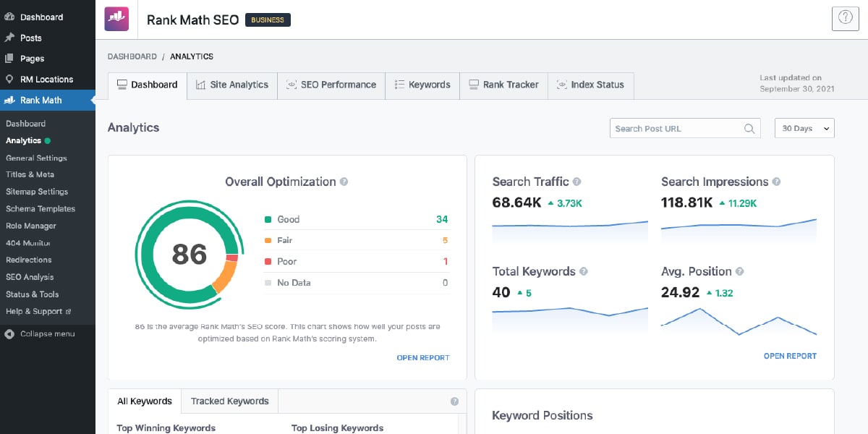
Task: Open Schema Templates submenu item
Action: 41,209
